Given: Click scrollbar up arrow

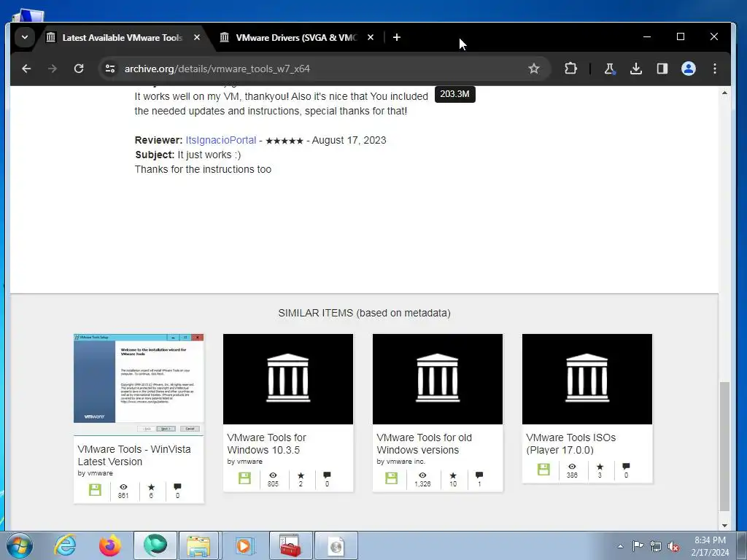Looking at the screenshot, I should tap(724, 93).
